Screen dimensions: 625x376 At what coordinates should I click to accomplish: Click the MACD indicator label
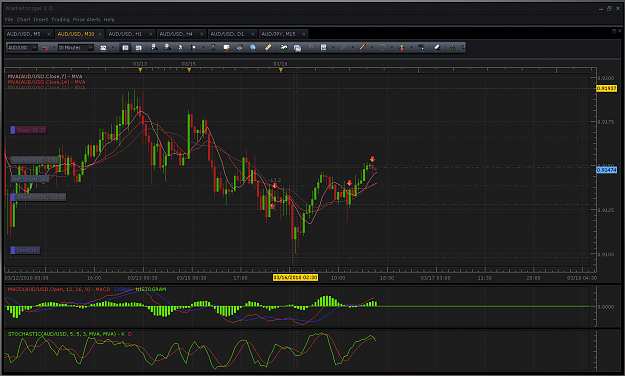coord(59,289)
